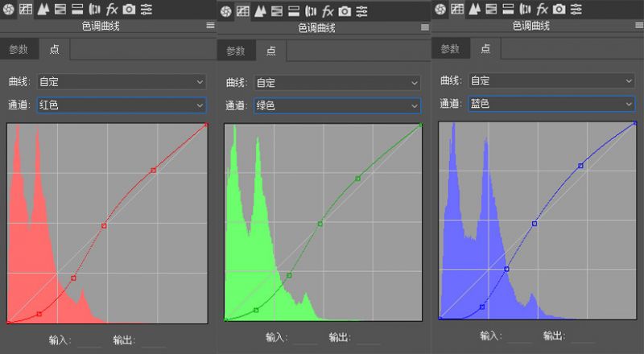
Task: Open panel flyout menu in red channel panel
Action: pyautogui.click(x=210, y=26)
